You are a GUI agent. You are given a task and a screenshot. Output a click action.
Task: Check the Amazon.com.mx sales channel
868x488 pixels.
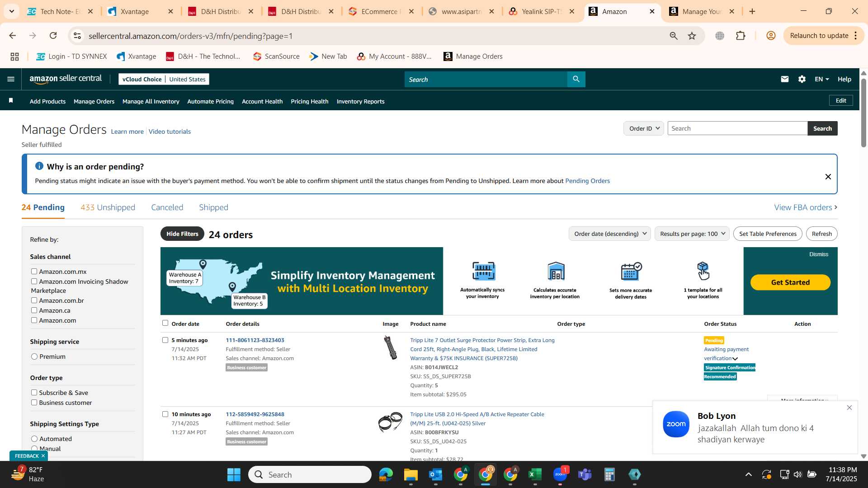click(34, 271)
